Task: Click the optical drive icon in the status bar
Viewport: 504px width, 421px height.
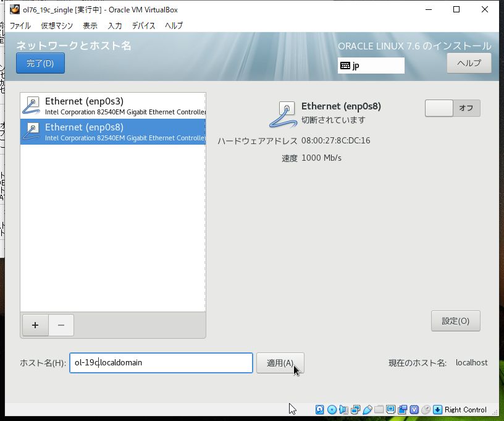Action: (x=330, y=409)
